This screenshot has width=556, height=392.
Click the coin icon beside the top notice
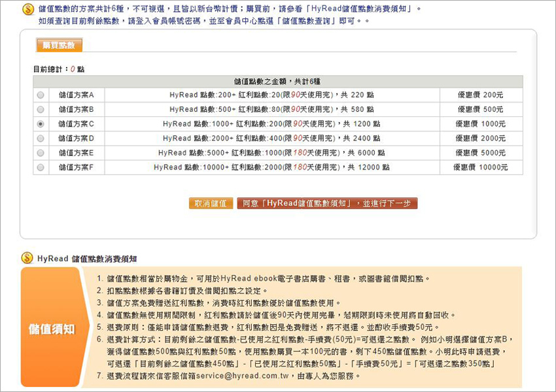[27, 9]
